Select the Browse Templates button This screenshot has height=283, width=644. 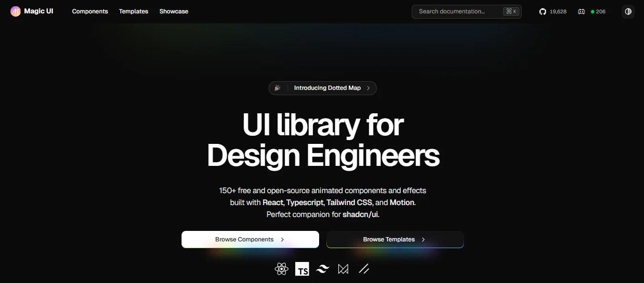pos(388,239)
